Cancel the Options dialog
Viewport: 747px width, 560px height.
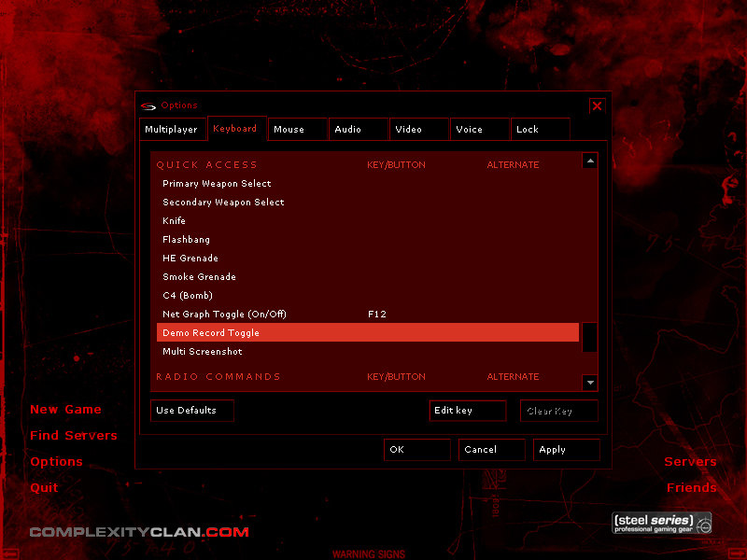pos(491,450)
